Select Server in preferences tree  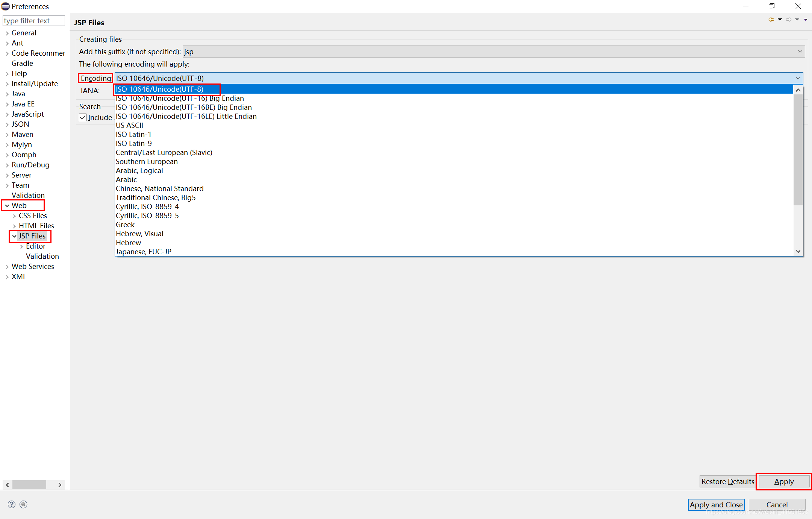22,175
